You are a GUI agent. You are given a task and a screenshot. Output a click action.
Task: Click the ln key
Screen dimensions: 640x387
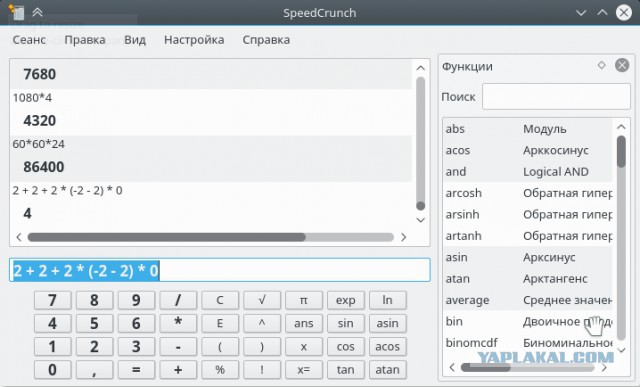coord(387,300)
